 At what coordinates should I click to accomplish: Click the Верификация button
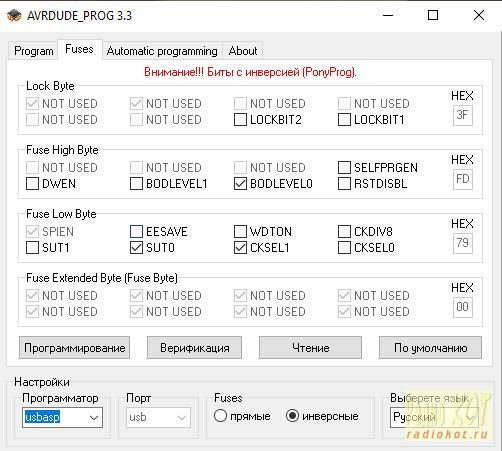coord(194,348)
